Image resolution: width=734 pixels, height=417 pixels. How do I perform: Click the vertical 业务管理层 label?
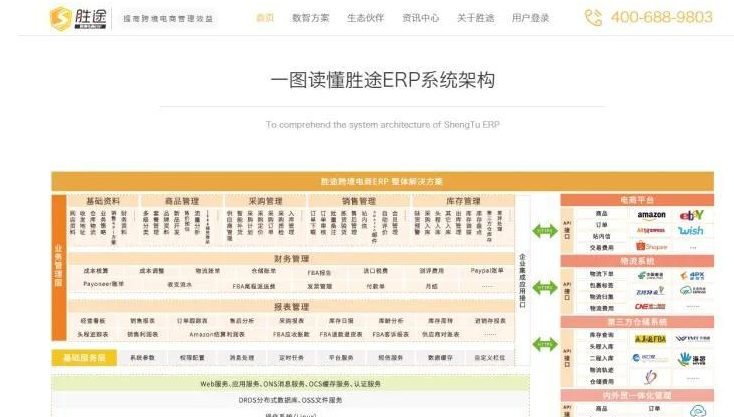point(59,267)
